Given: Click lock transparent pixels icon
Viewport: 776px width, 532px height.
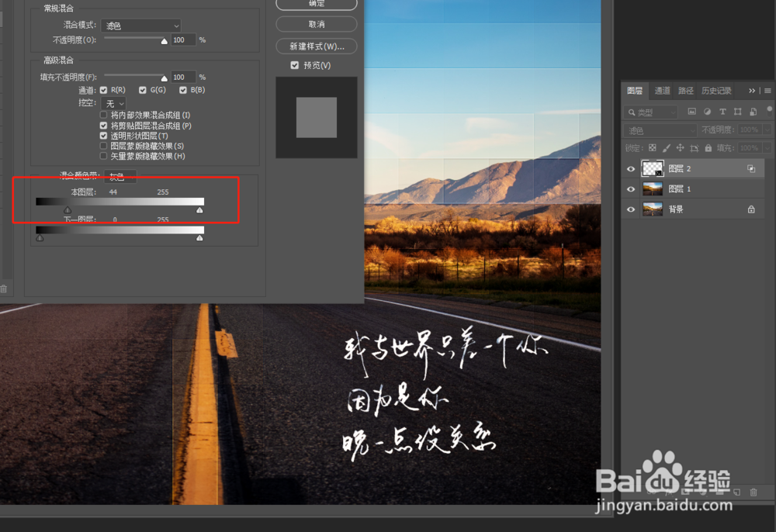Looking at the screenshot, I should tap(653, 148).
